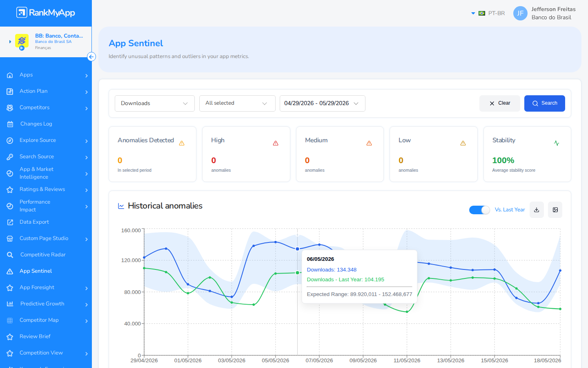588x368 pixels.
Task: Open the Apps menu item
Action: coord(46,75)
